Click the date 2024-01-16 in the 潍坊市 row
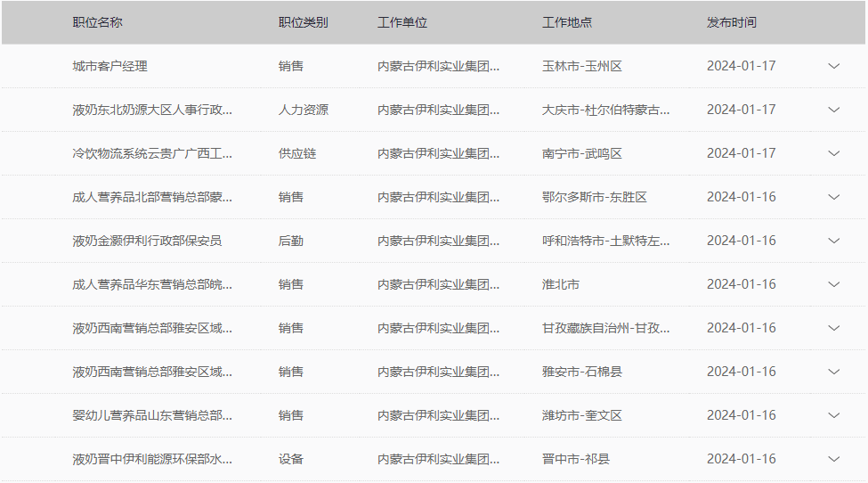868x483 pixels. coord(742,415)
